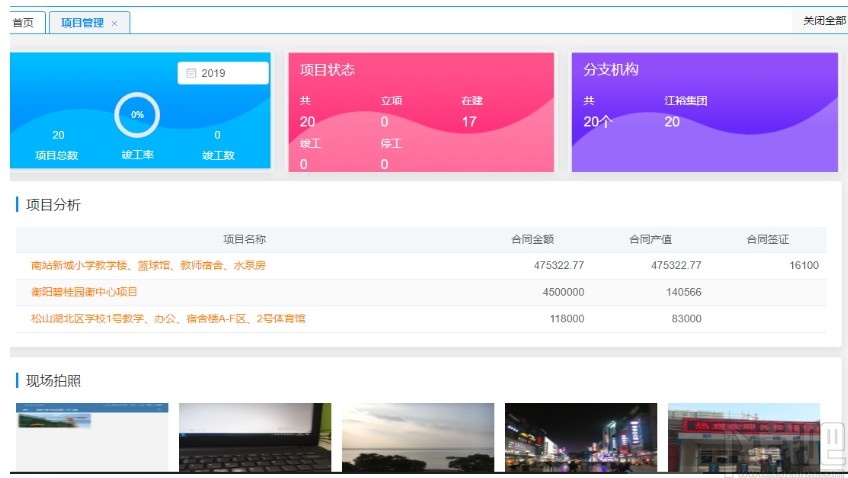Click the 83000 contract output cell
848x478 pixels.
tap(686, 318)
